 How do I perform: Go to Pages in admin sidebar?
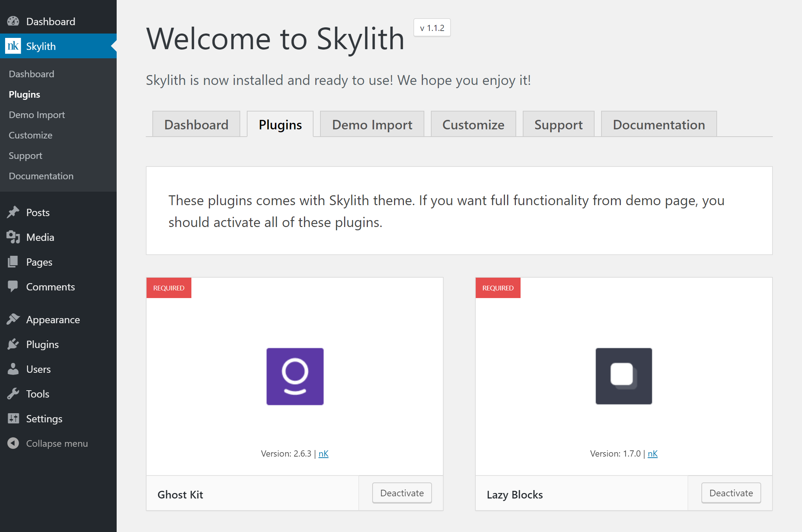pos(58,262)
